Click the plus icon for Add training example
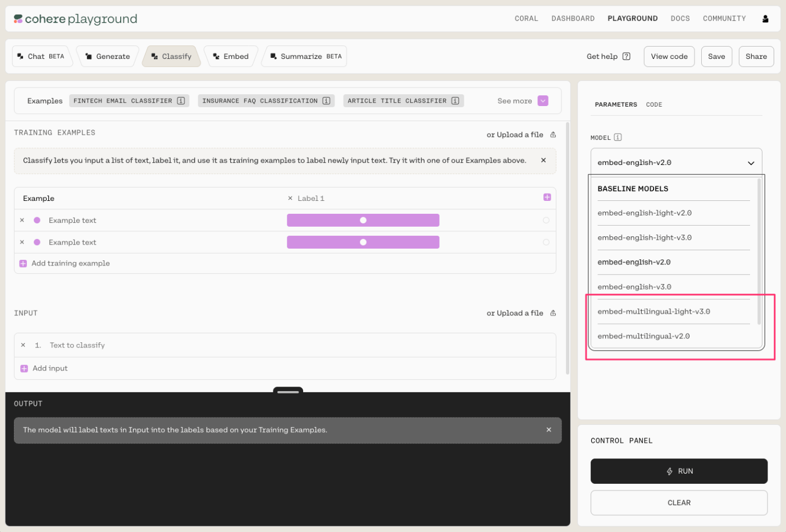Screen dimensions: 786x532 click(23, 263)
